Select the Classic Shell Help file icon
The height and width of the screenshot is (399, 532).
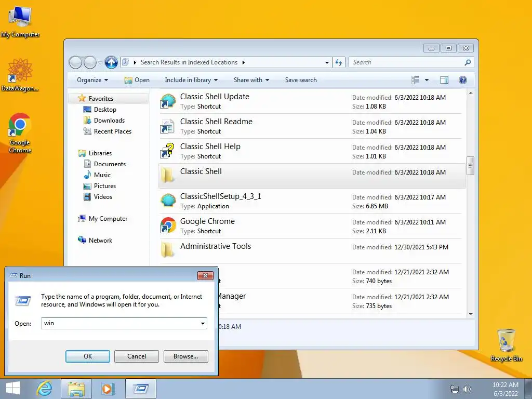[x=168, y=151]
